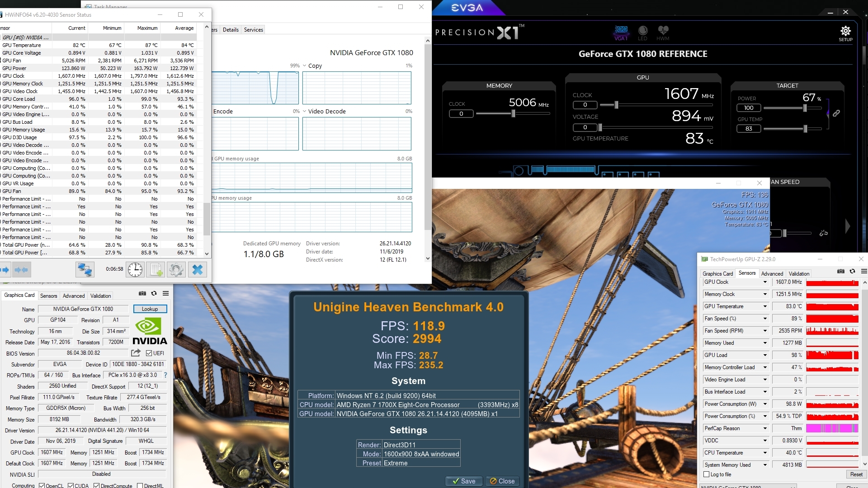The image size is (868, 488).
Task: Toggle the CUDA checkbox
Action: click(x=71, y=486)
